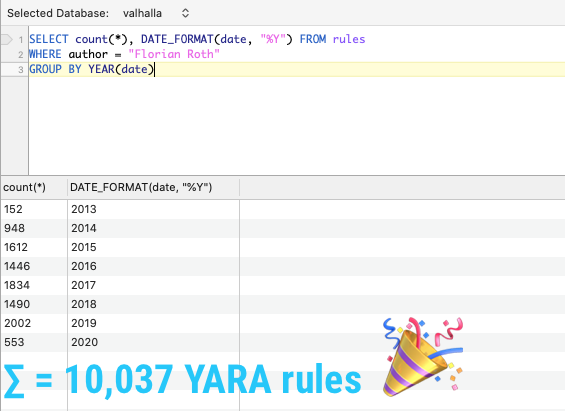The width and height of the screenshot is (565, 411).
Task: Select the cell with count 553
Action: click(34, 342)
